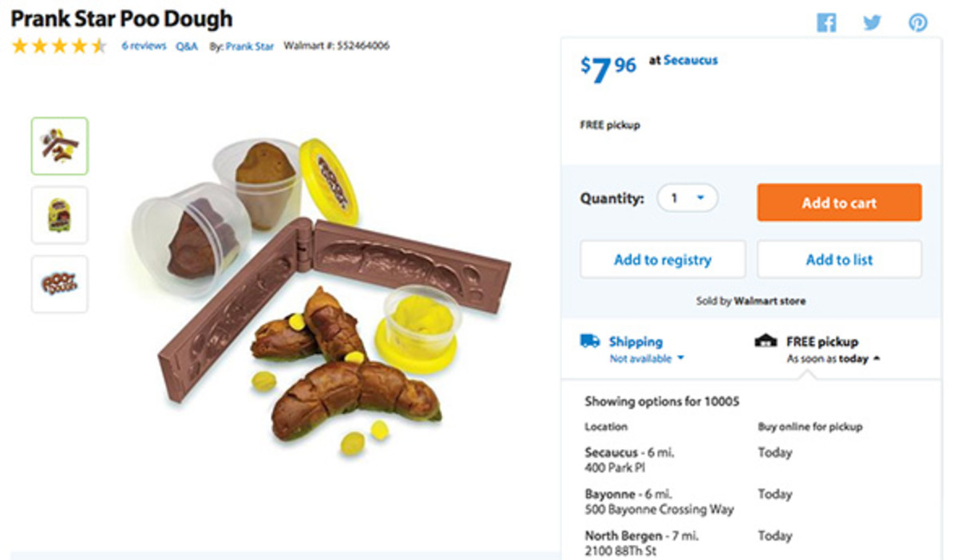
Task: Select the packaged product box thumbnail
Action: 59,215
